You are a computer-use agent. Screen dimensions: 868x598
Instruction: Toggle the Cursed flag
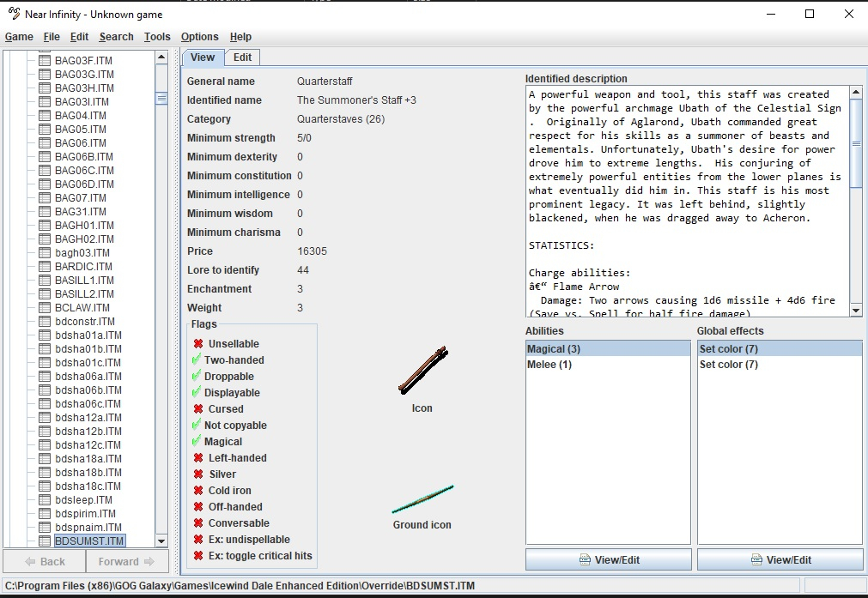[198, 409]
